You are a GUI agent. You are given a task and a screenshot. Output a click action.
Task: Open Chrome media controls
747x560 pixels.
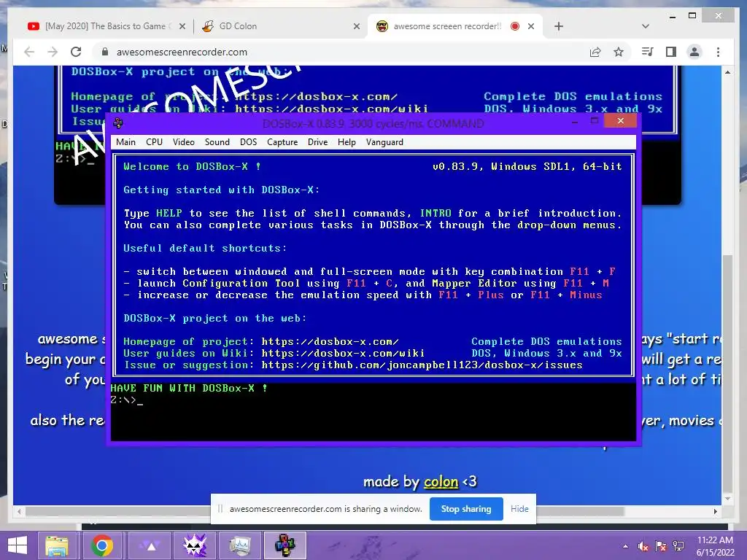(x=648, y=52)
